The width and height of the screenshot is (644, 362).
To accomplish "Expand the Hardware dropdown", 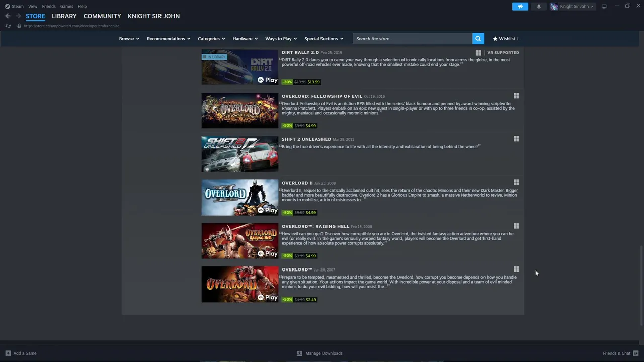I will click(x=245, y=39).
